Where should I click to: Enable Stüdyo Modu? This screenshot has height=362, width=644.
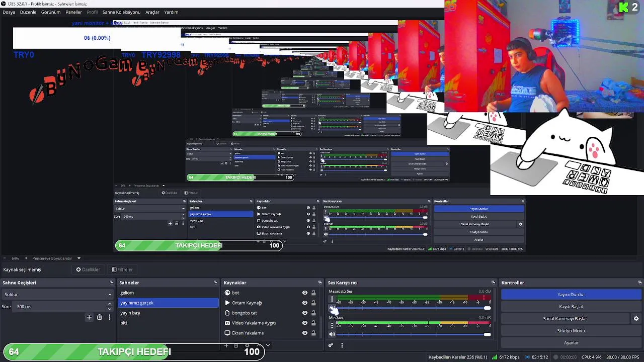(x=571, y=331)
